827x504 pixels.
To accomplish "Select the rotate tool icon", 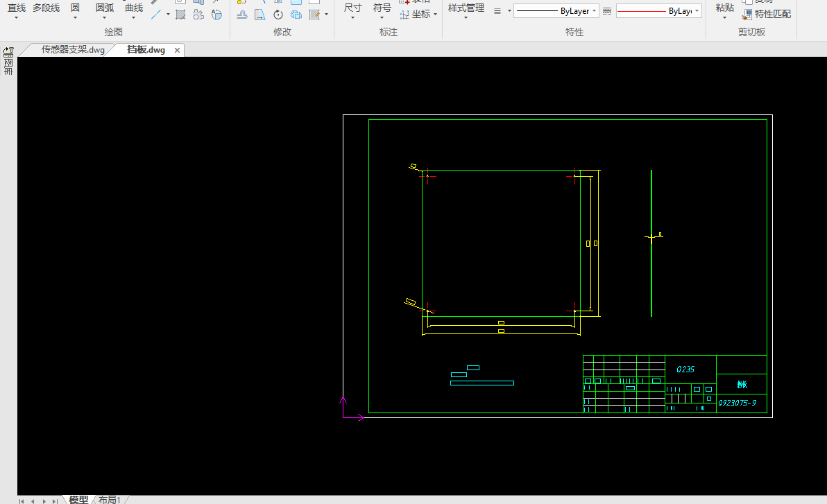I will (x=278, y=15).
